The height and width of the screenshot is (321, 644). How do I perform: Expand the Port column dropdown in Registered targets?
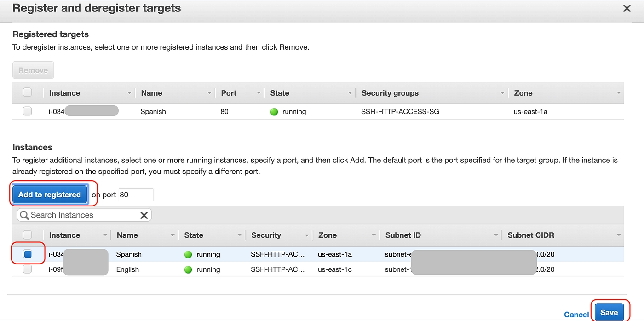click(259, 93)
